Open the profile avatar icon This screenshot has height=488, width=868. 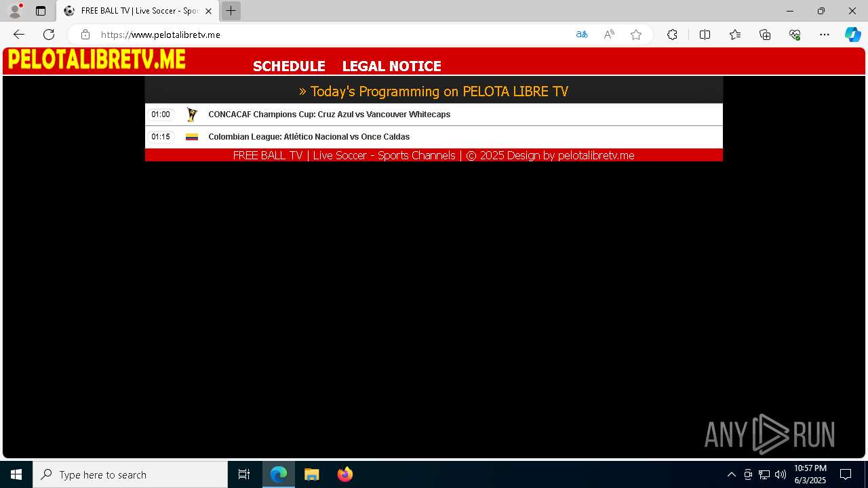(x=15, y=11)
